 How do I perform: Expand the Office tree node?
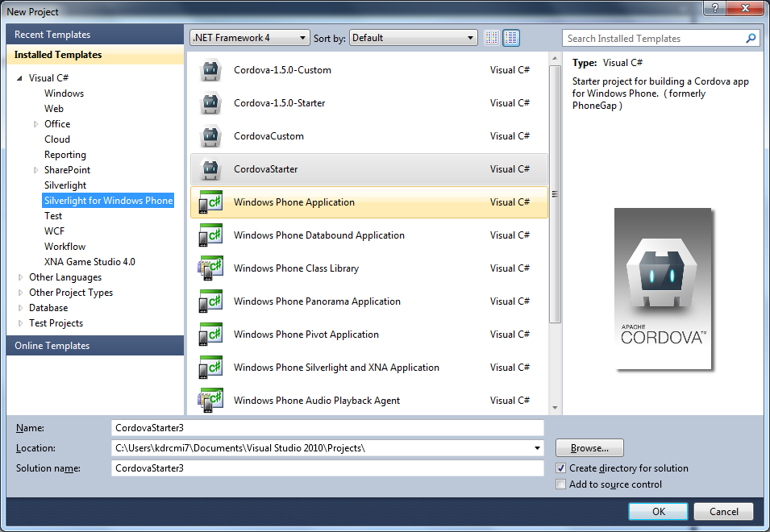(35, 124)
